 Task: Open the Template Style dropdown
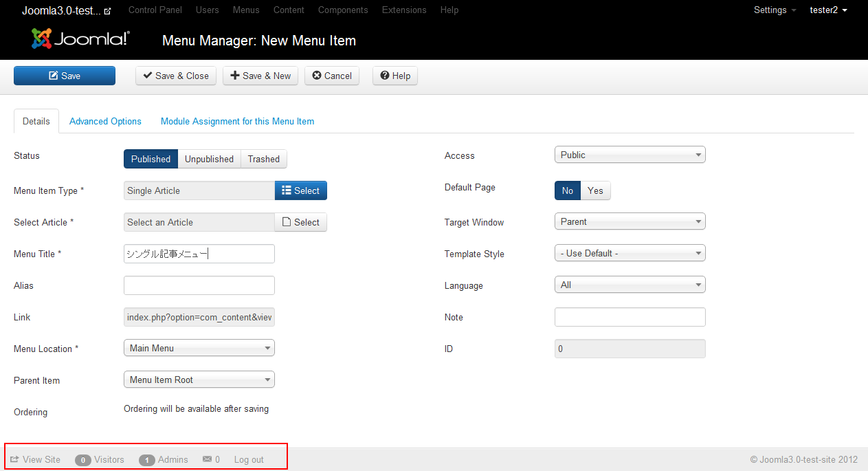(x=630, y=253)
